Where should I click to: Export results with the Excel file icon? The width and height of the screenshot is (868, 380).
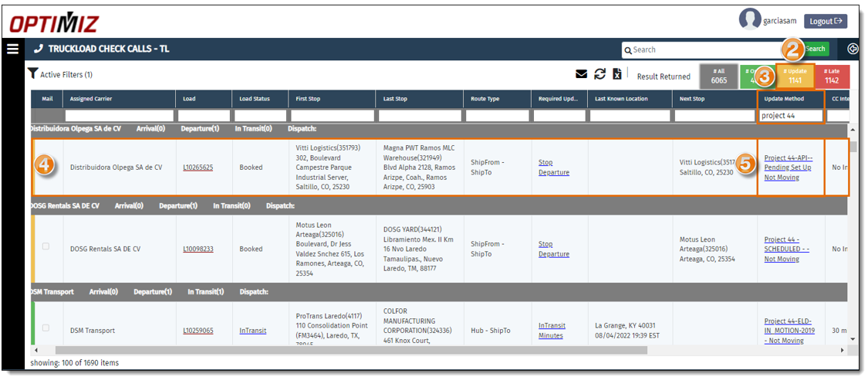(x=616, y=74)
